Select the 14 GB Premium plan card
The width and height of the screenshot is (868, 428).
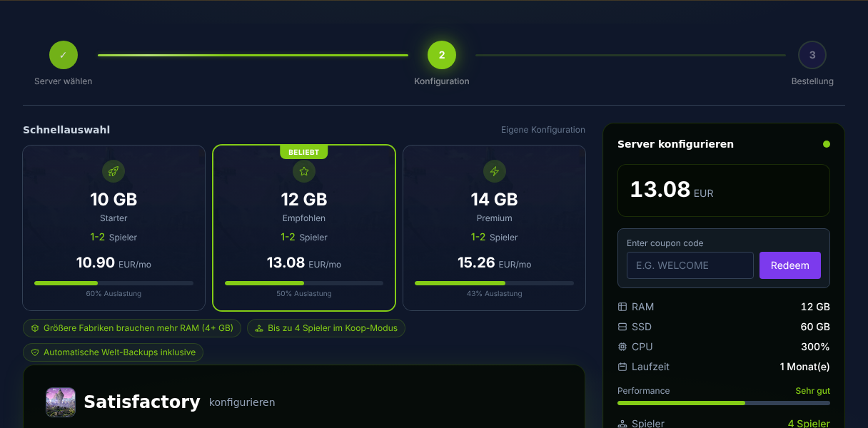click(x=495, y=228)
